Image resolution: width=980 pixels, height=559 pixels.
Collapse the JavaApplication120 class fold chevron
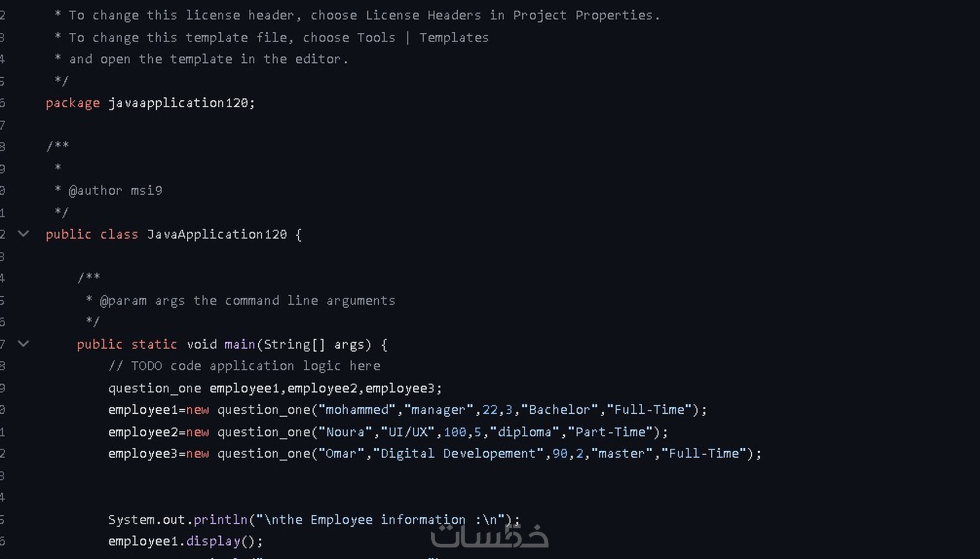click(x=23, y=234)
